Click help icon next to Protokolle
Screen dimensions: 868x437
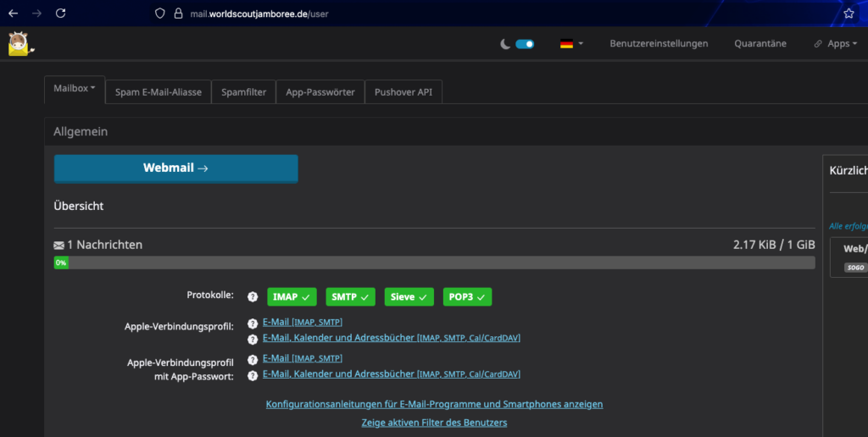click(x=252, y=296)
